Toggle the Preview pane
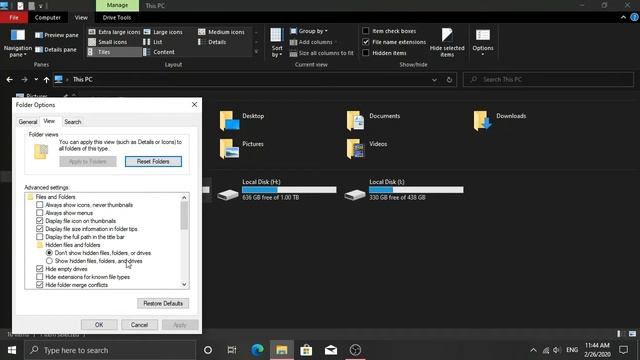Viewport: 640px width, 360px height. pyautogui.click(x=57, y=35)
